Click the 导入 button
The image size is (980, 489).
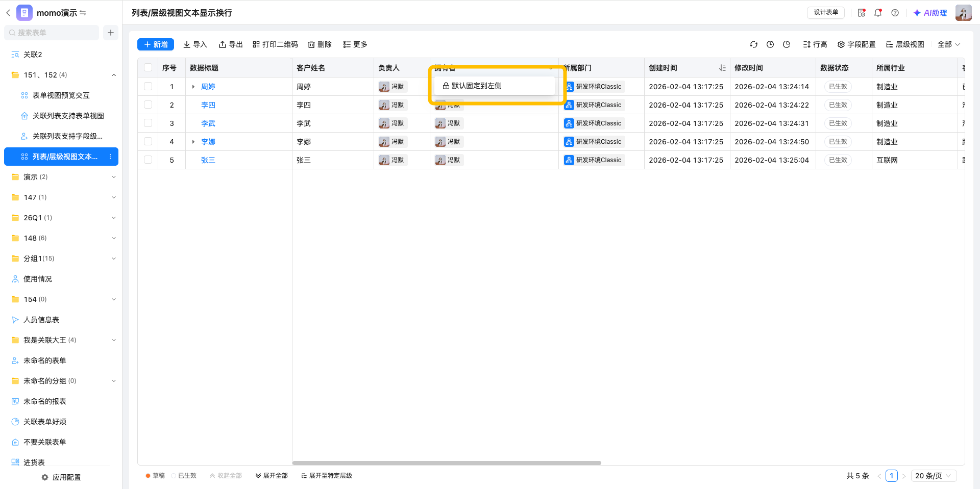(195, 44)
